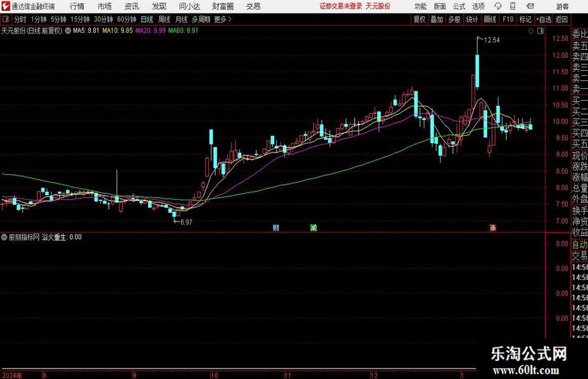Open the 行情 menu
The height and width of the screenshot is (379, 588).
(x=77, y=6)
